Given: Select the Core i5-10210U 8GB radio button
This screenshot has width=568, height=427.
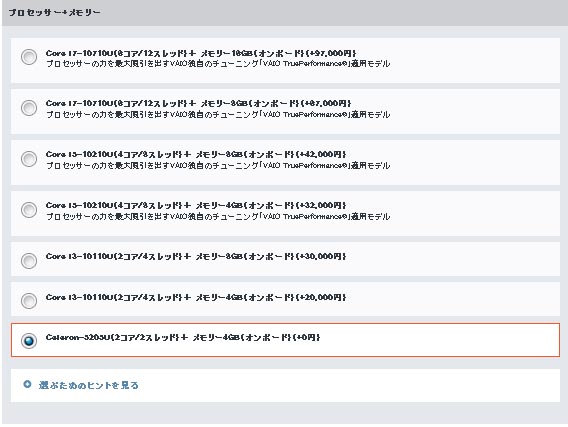Looking at the screenshot, I should (x=29, y=159).
